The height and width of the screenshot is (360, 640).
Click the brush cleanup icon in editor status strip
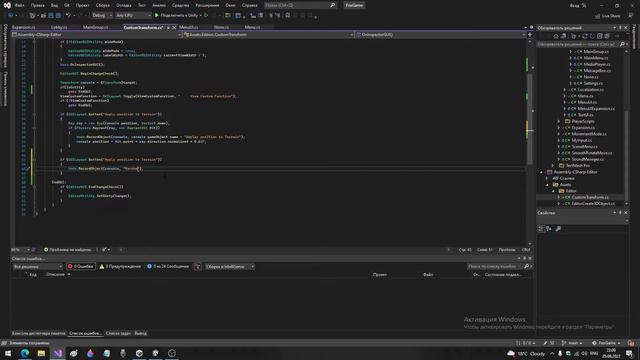point(104,249)
